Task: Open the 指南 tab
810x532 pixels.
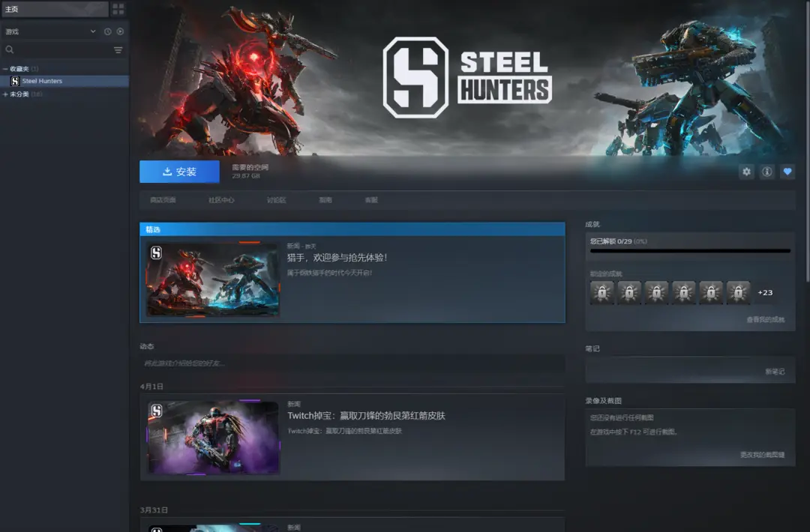Action: coord(325,200)
